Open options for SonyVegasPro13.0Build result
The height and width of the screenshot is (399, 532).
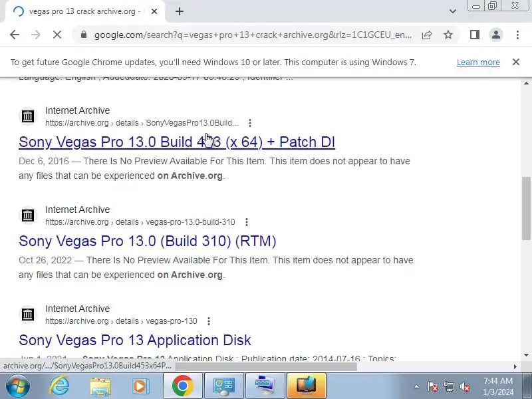(250, 123)
